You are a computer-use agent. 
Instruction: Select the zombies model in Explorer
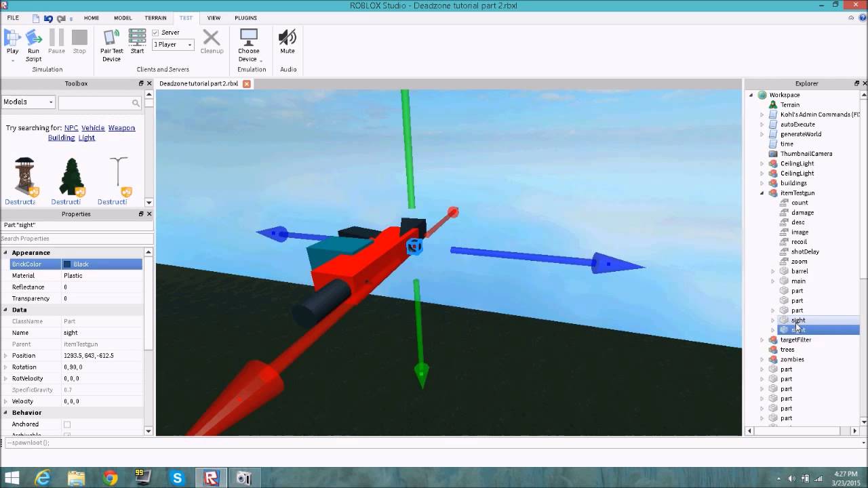click(x=792, y=359)
